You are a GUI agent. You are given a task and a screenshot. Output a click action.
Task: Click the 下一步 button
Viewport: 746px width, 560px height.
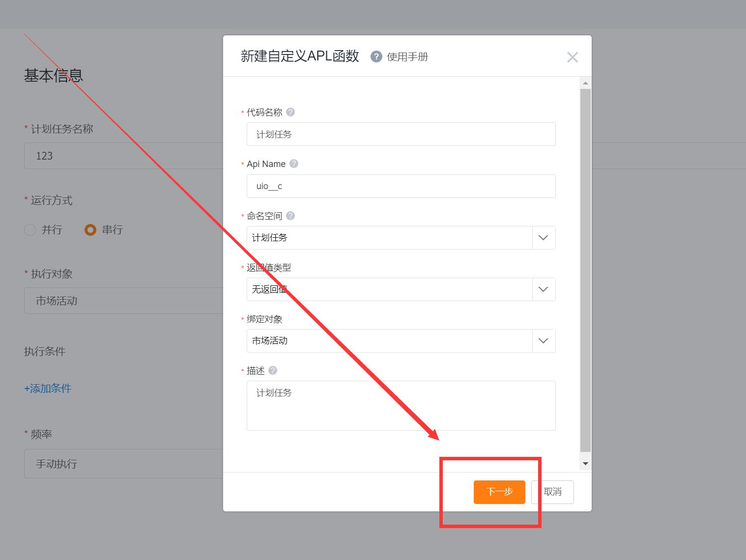click(x=499, y=492)
